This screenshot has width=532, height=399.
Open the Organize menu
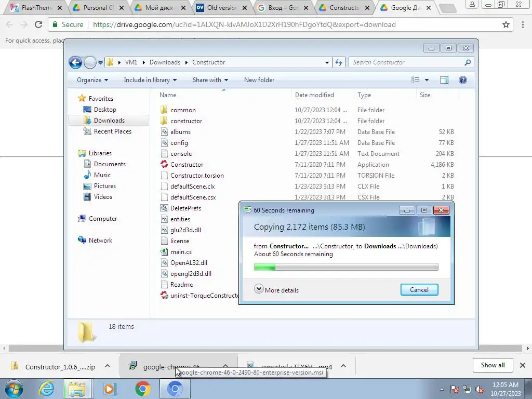[92, 80]
